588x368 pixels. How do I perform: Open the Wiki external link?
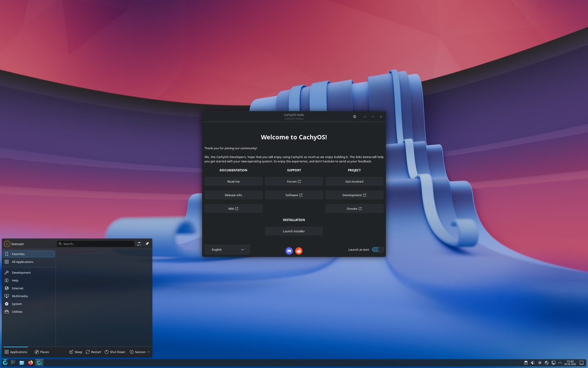(x=233, y=209)
